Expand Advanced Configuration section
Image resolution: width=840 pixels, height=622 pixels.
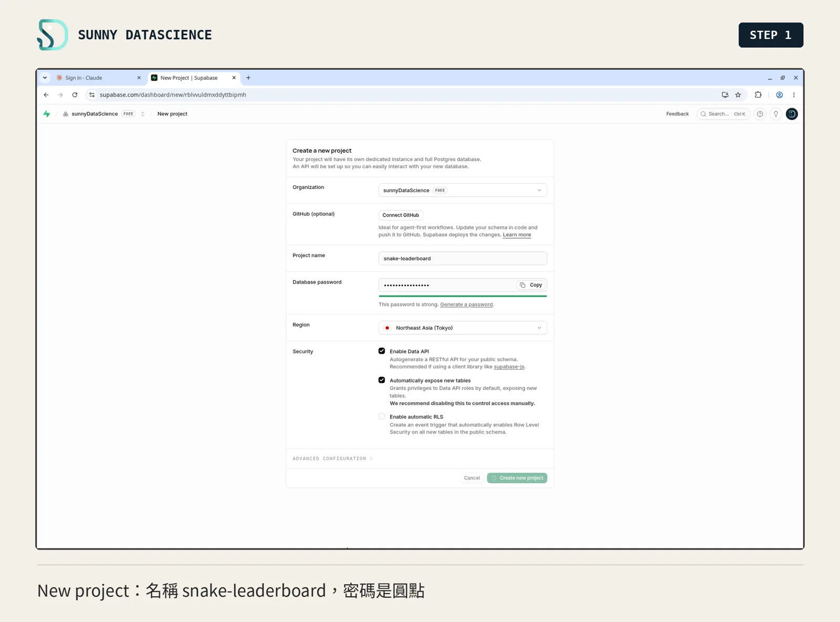pyautogui.click(x=332, y=459)
